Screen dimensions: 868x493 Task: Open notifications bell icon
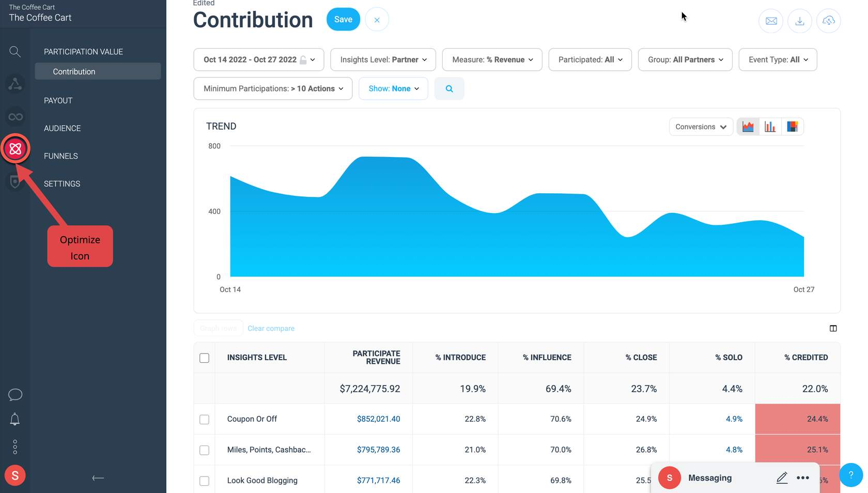point(15,419)
